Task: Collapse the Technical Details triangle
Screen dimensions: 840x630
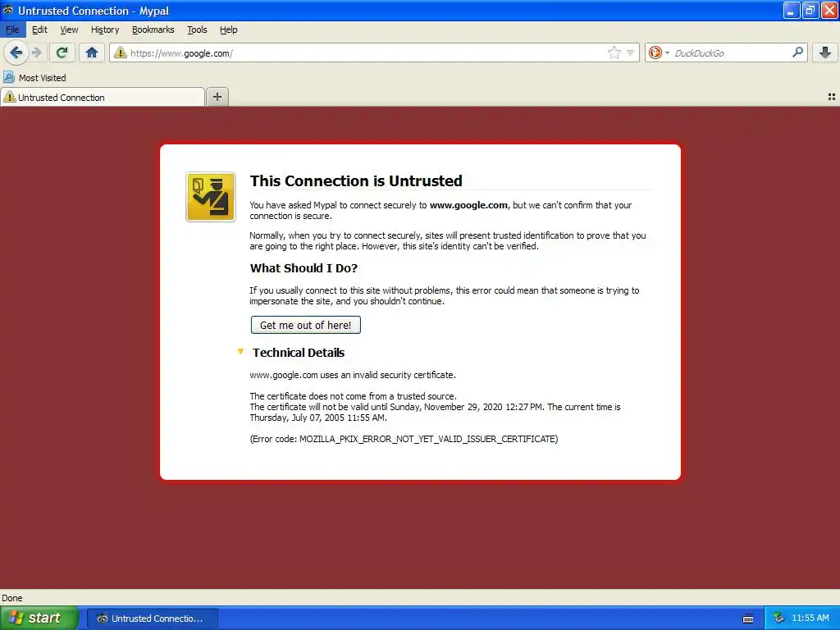Action: click(240, 351)
